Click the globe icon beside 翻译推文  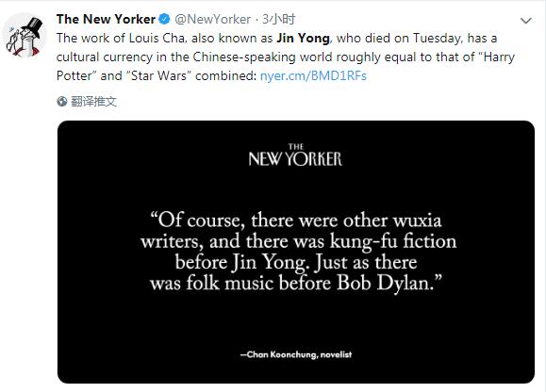[61, 102]
